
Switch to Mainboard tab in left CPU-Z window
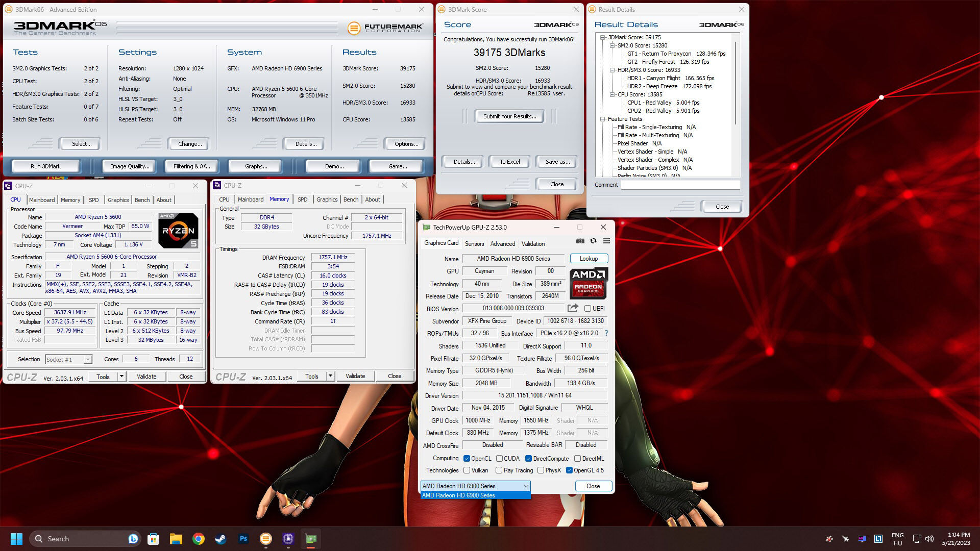tap(42, 200)
